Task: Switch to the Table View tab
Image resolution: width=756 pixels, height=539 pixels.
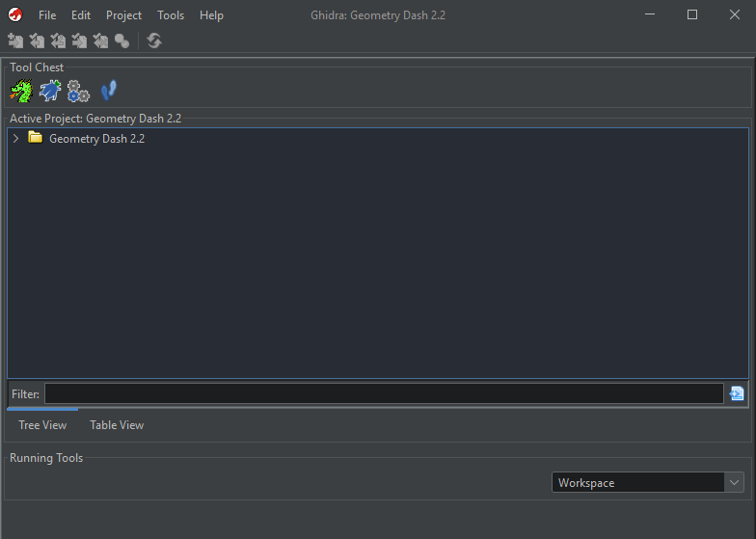Action: [x=117, y=425]
